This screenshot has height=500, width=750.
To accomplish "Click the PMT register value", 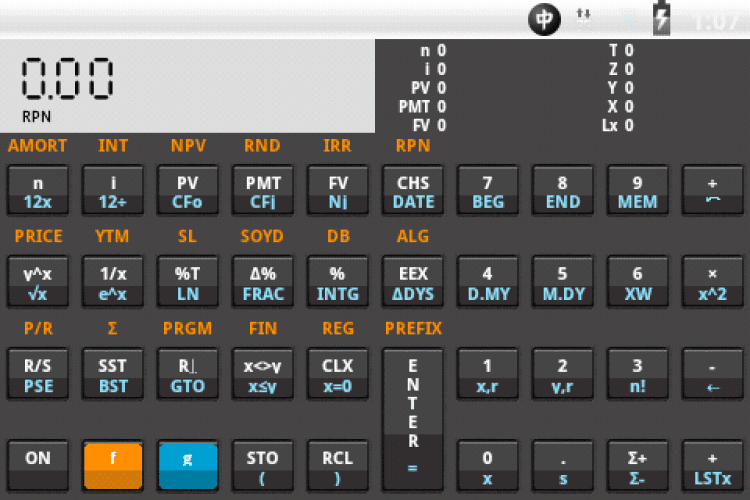I will click(441, 106).
